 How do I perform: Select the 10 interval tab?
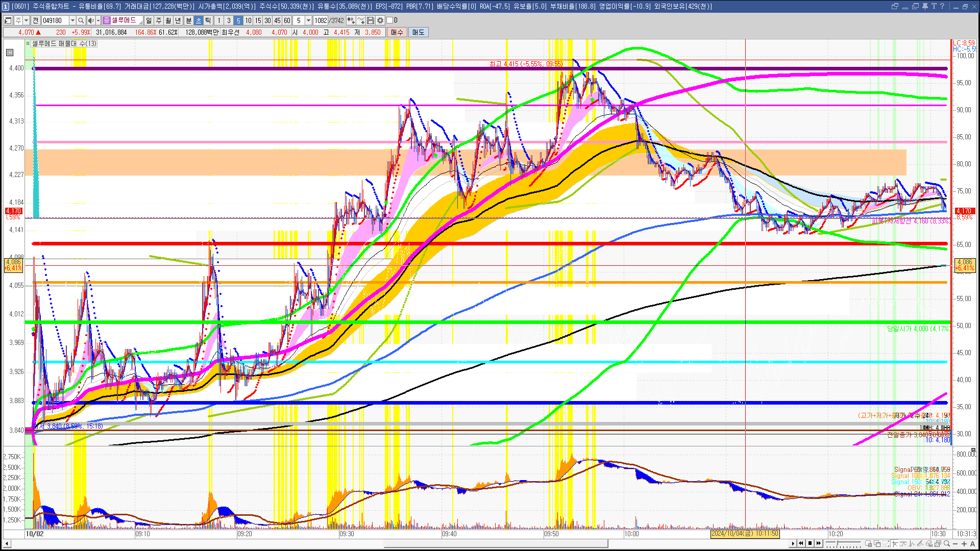pos(248,20)
